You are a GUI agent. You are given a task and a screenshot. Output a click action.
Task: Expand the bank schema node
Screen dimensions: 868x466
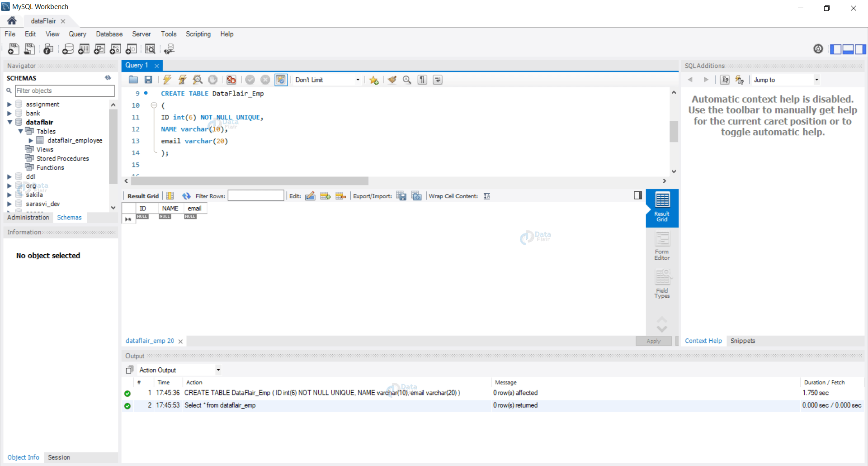pos(9,114)
